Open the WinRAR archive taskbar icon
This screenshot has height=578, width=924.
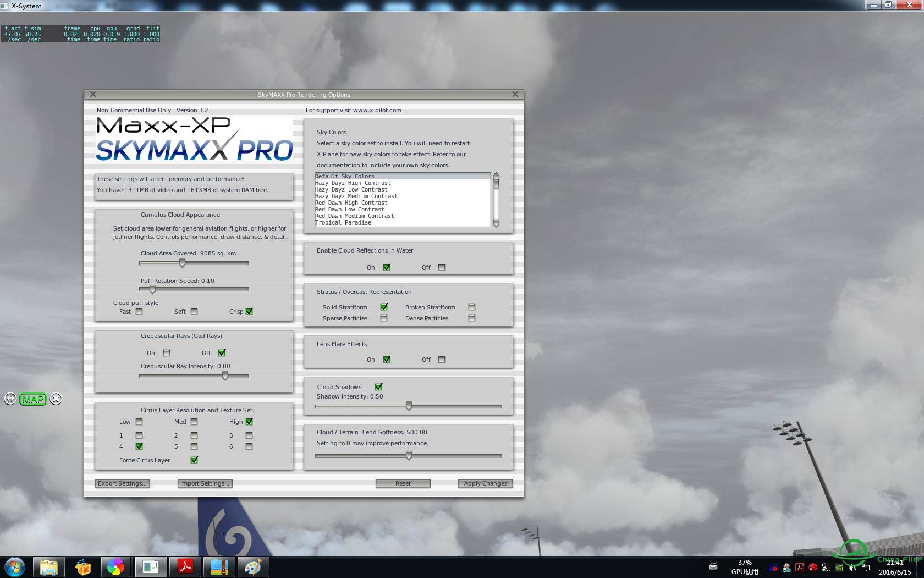[x=219, y=567]
